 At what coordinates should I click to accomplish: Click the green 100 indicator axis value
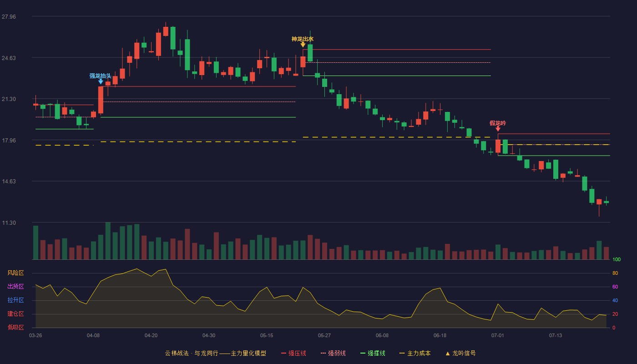tap(617, 260)
